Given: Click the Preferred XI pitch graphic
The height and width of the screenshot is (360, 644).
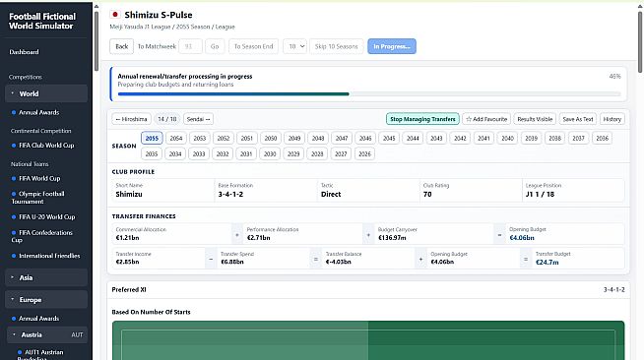Looking at the screenshot, I should point(368,340).
